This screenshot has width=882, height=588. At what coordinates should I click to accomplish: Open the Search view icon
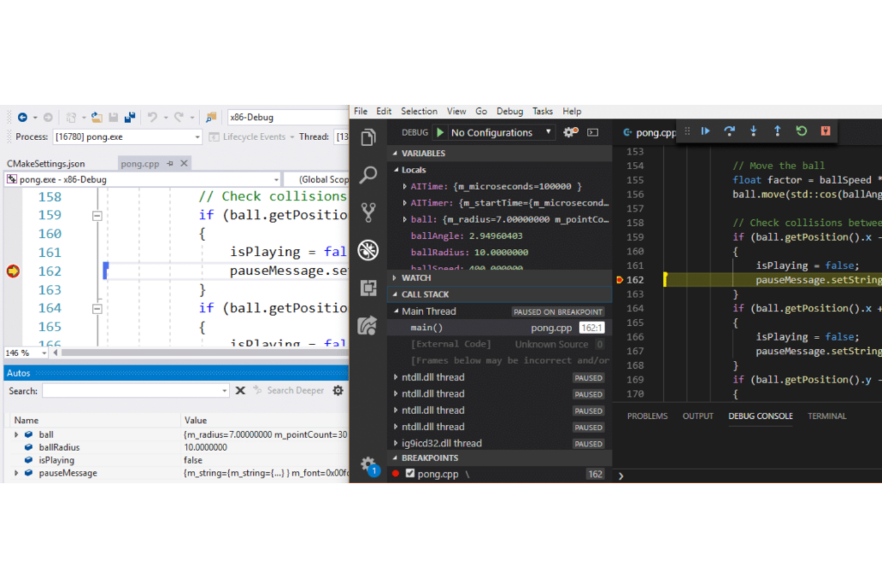(368, 175)
